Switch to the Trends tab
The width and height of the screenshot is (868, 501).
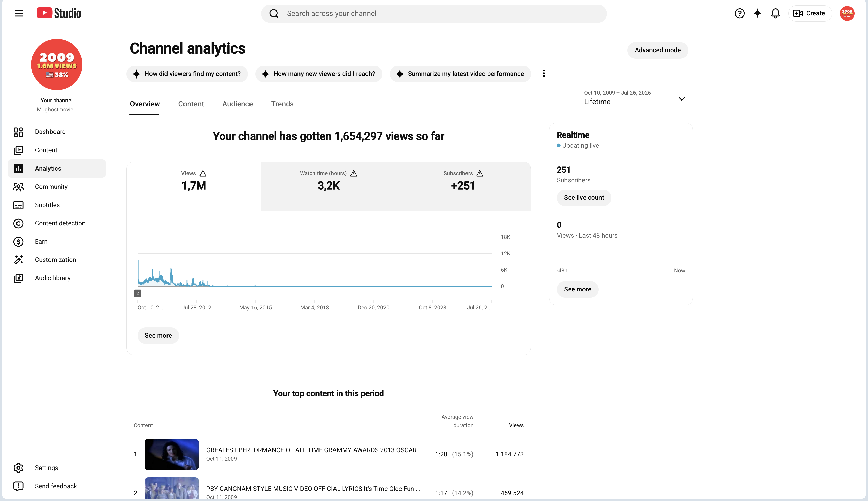click(x=282, y=104)
